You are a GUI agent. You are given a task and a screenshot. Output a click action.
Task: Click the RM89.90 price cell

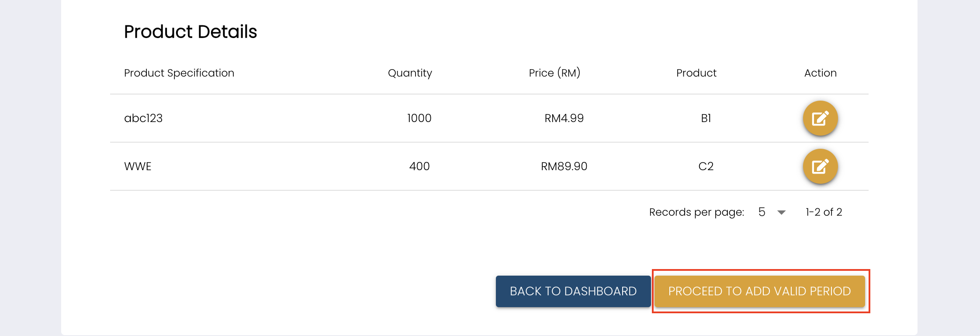click(564, 166)
